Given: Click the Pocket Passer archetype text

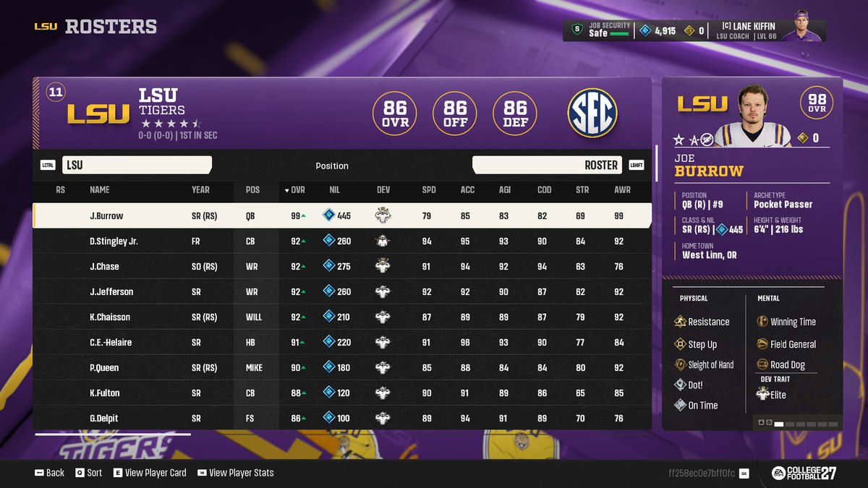Looking at the screenshot, I should [x=783, y=205].
